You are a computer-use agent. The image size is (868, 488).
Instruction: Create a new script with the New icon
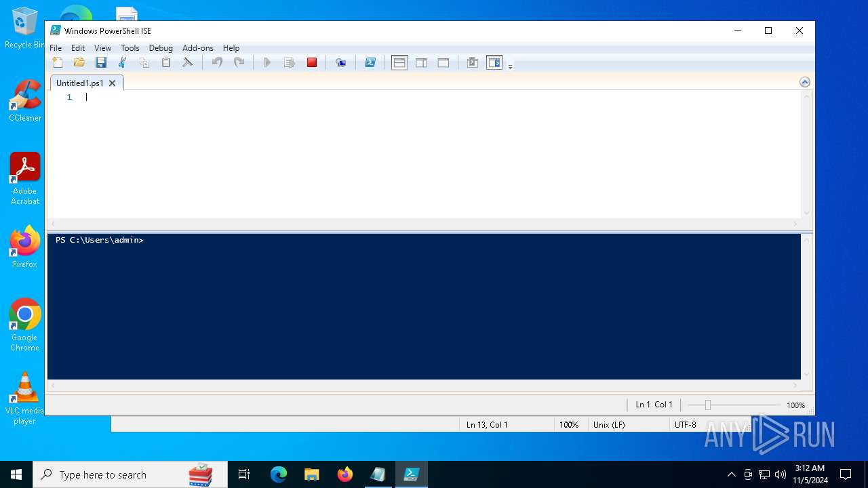pyautogui.click(x=58, y=63)
